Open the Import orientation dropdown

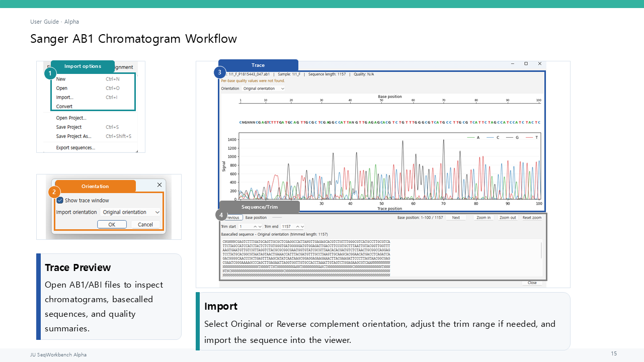(x=130, y=212)
